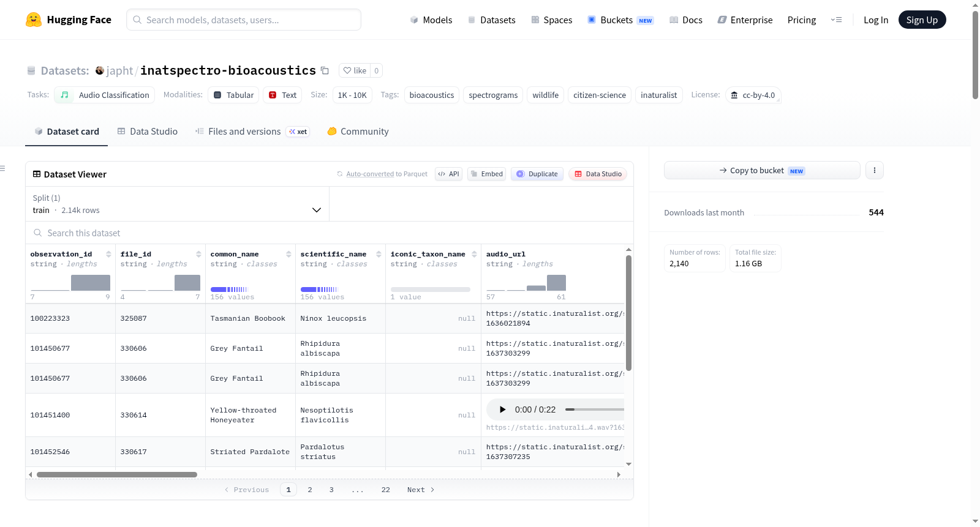
Task: Go to the Pricing page
Action: (x=802, y=20)
